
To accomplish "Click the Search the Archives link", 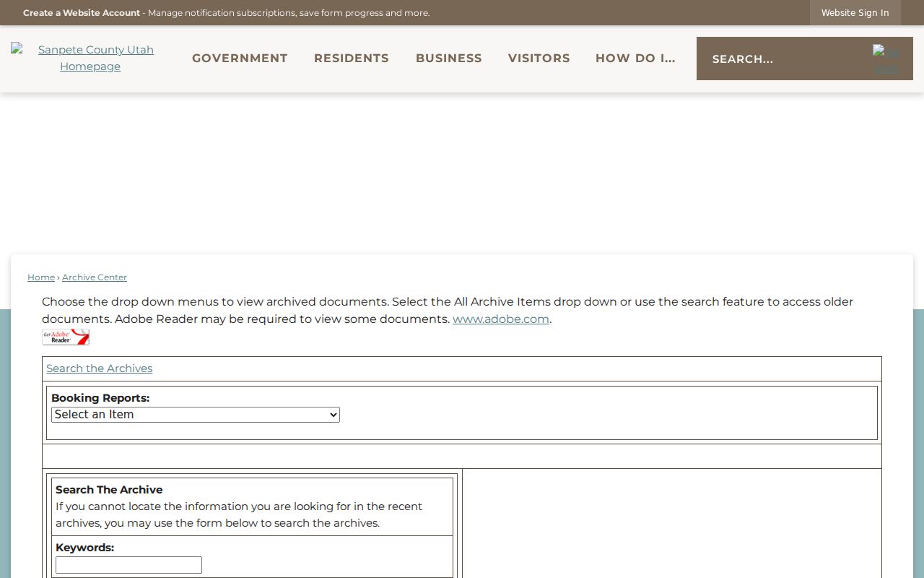I will tap(100, 368).
